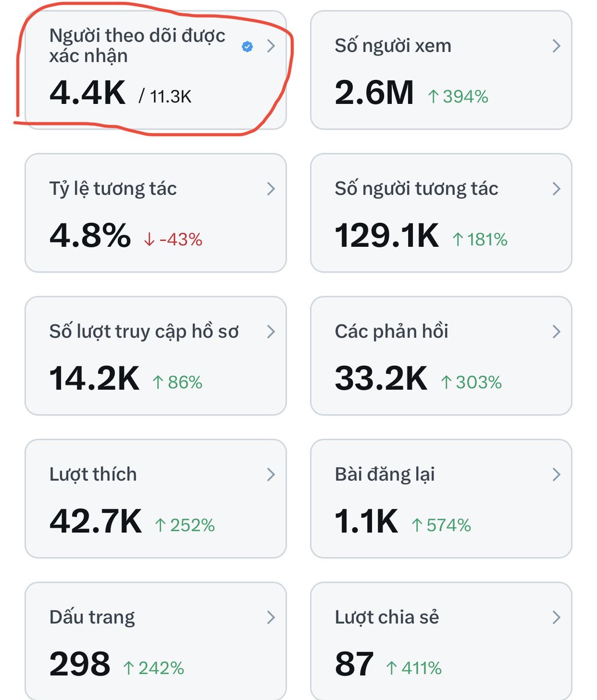Image resolution: width=597 pixels, height=700 pixels.
Task: Expand the Dấu trang chevron
Action: (271, 618)
